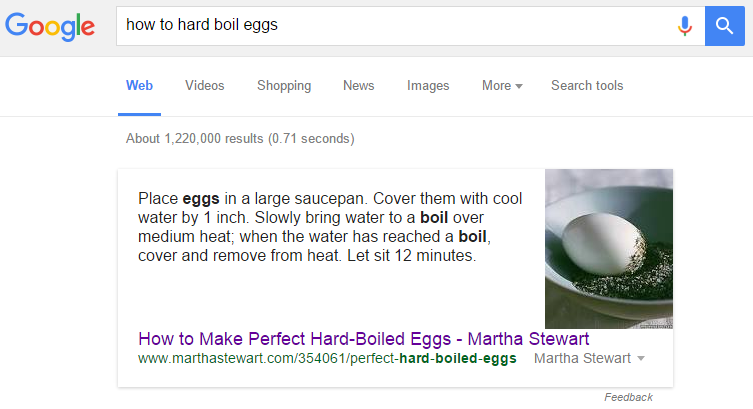Image resolution: width=753 pixels, height=409 pixels.
Task: Expand the Martha Stewart source dropdown arrow
Action: click(641, 358)
